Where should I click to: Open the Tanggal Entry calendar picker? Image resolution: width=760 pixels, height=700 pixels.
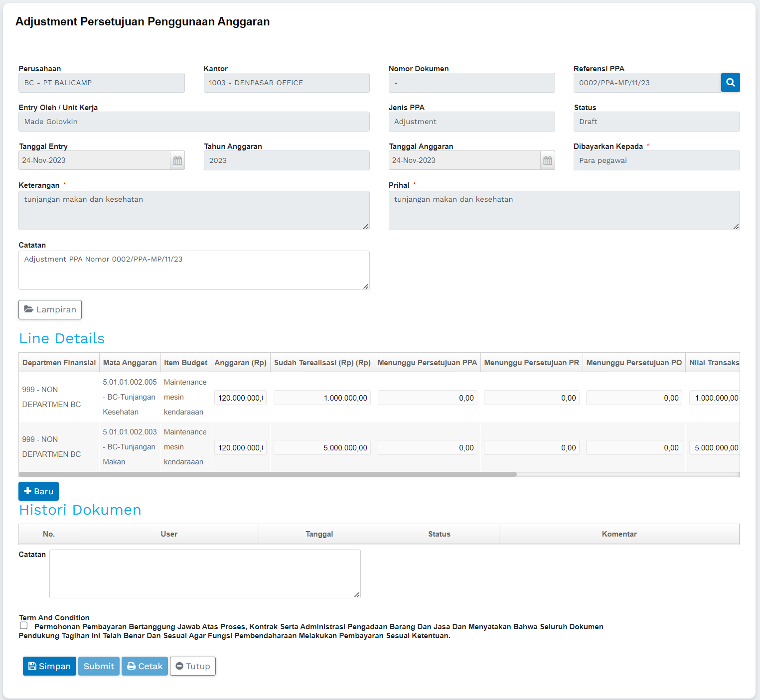[177, 160]
